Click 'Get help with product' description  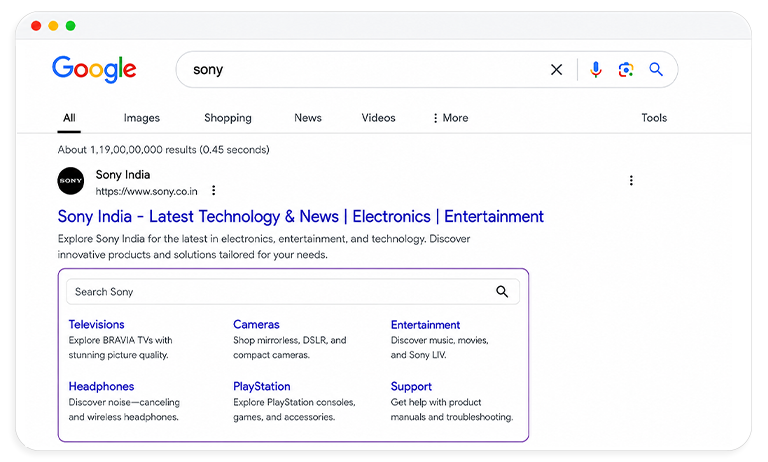(x=436, y=402)
